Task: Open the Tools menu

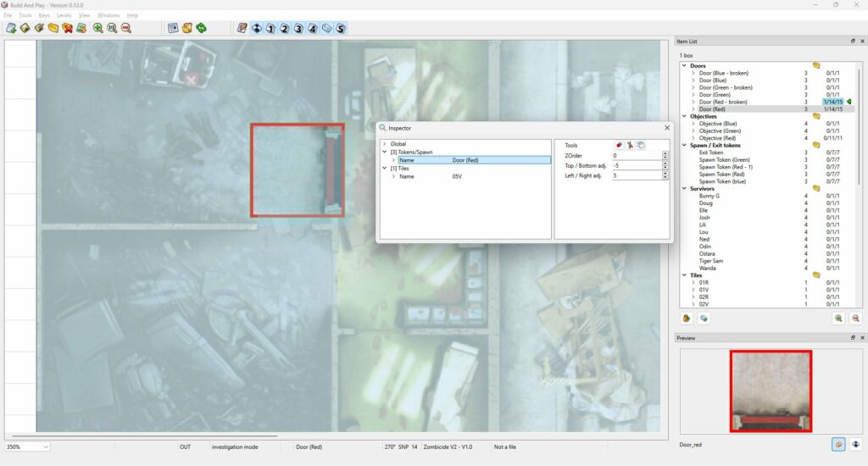Action: click(25, 15)
